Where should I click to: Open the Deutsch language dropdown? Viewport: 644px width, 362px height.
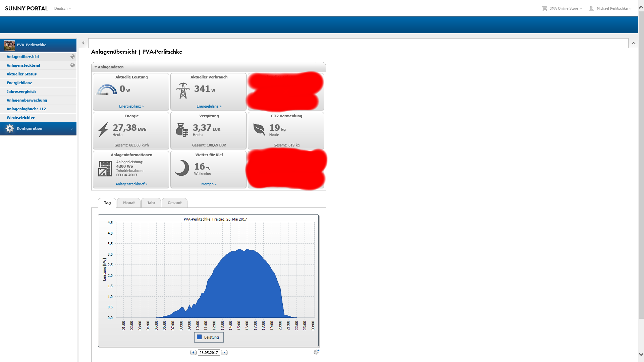coord(63,8)
